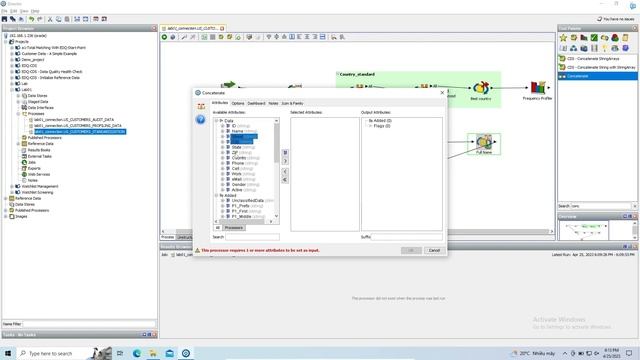Close the open process canvas tab
The height and width of the screenshot is (360, 640).
point(222,29)
